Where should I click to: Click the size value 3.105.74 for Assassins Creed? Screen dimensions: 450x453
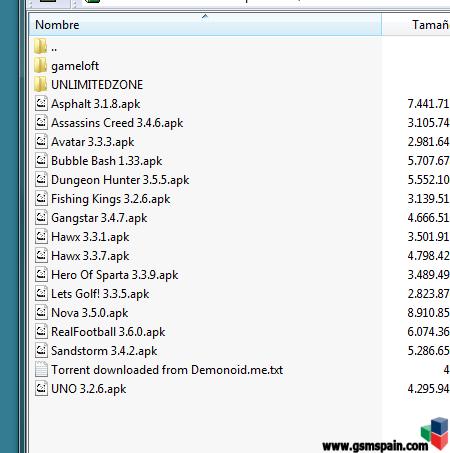pos(429,123)
